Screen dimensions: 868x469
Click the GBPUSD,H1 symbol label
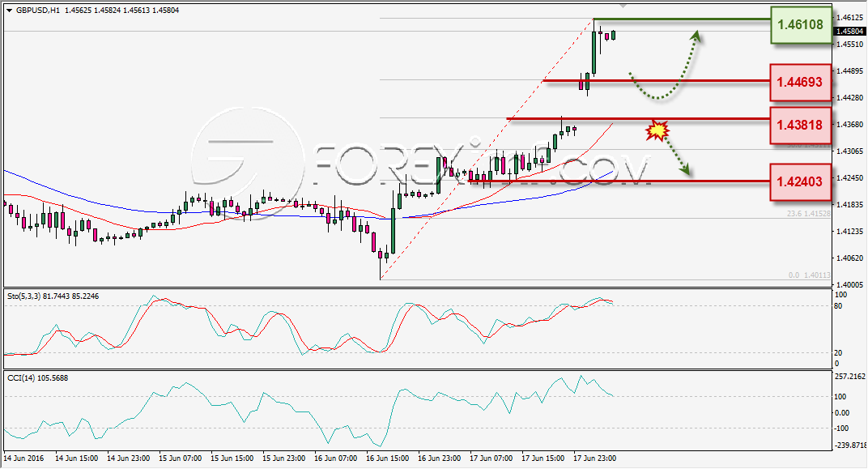(x=37, y=11)
